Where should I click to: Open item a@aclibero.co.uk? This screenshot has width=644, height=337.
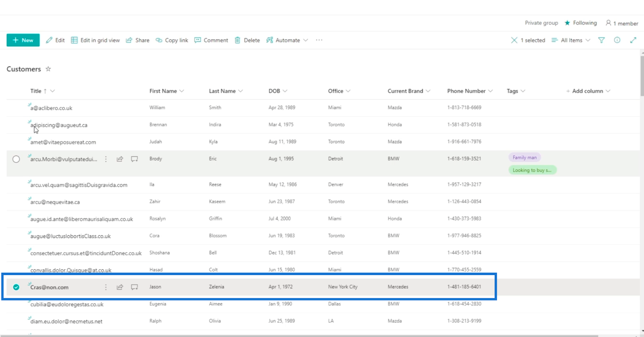(51, 108)
